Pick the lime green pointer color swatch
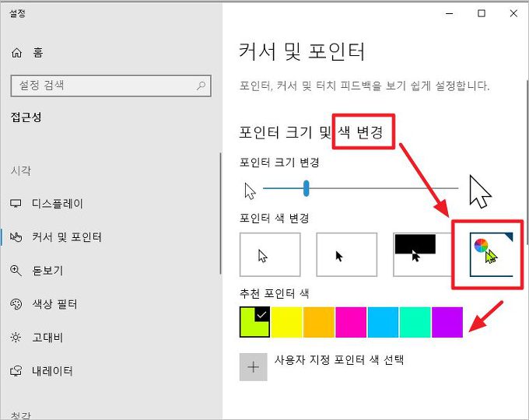The height and width of the screenshot is (420, 529). [x=254, y=322]
